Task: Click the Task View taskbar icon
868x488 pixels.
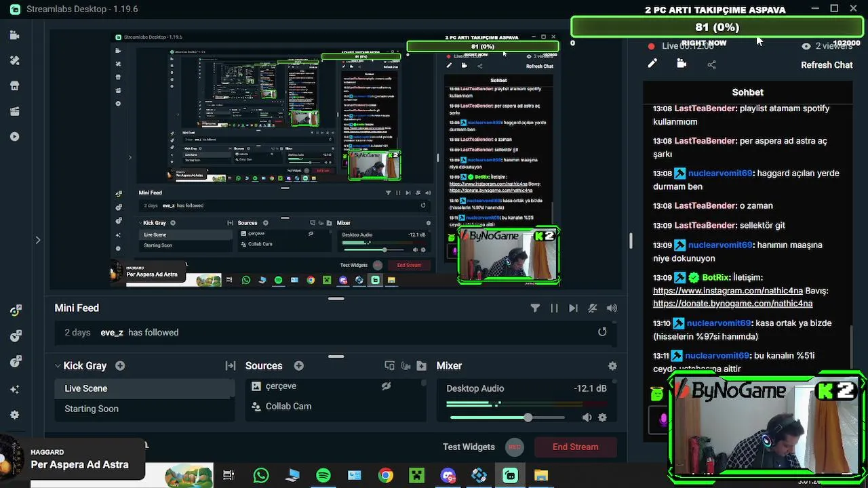Action: click(x=229, y=475)
